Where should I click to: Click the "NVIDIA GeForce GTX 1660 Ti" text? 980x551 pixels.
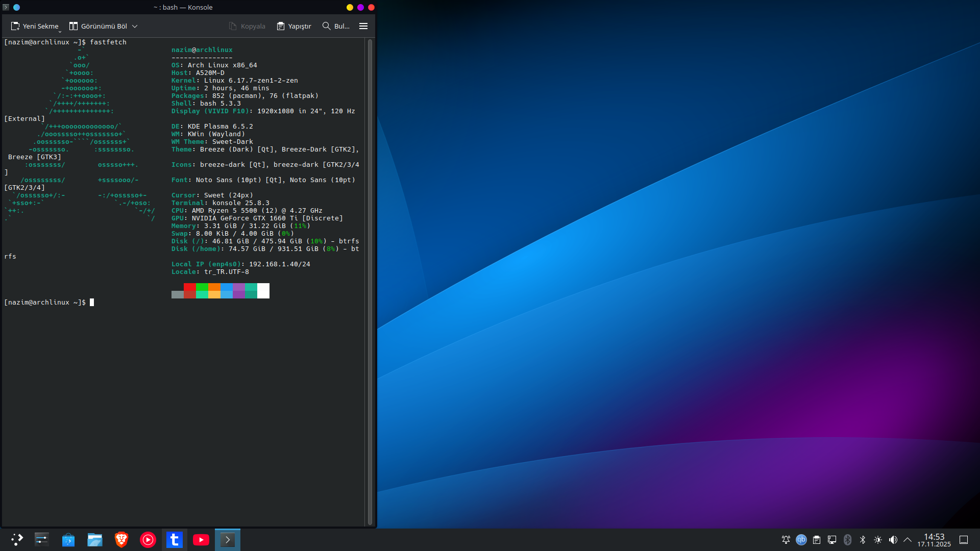245,218
